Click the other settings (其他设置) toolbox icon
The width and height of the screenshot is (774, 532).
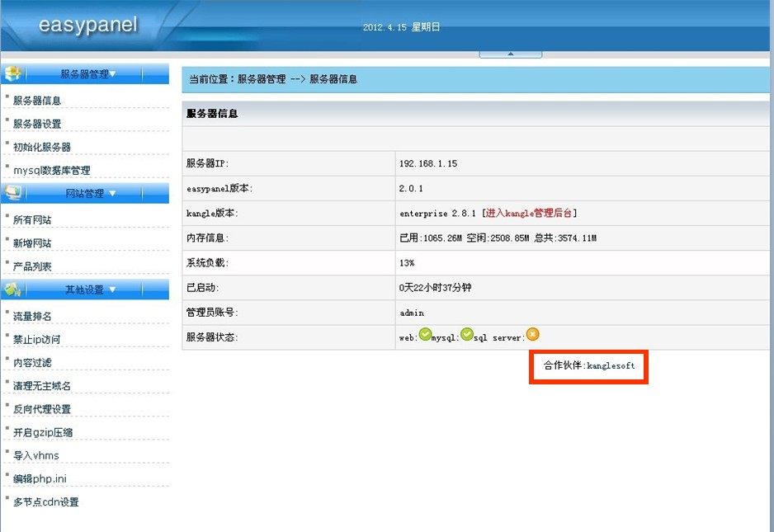12,289
